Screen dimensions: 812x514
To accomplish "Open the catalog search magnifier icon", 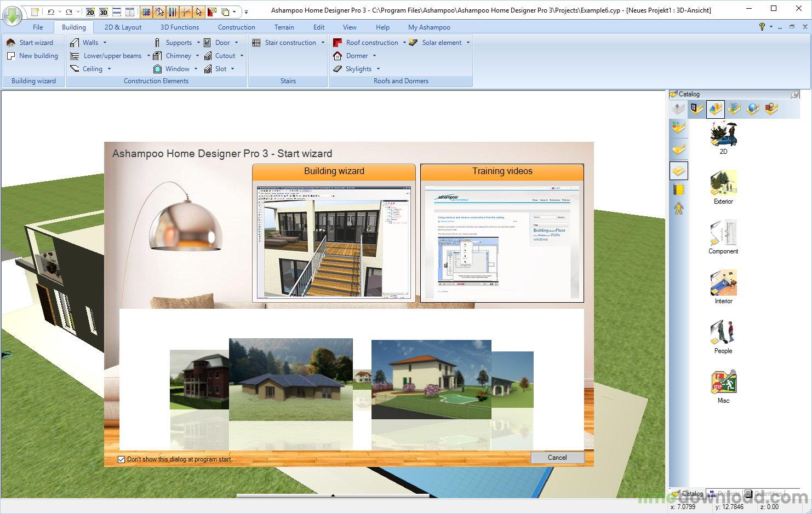I will coord(796,94).
